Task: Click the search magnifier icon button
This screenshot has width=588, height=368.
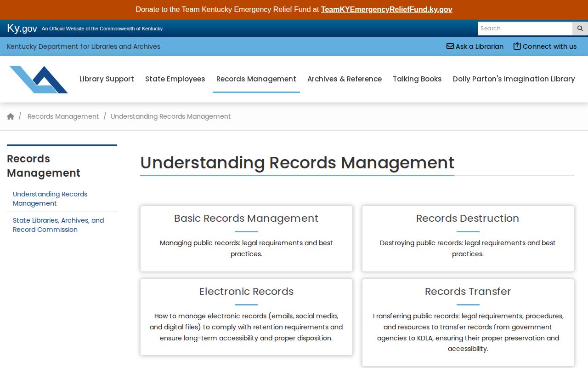Action: [580, 29]
